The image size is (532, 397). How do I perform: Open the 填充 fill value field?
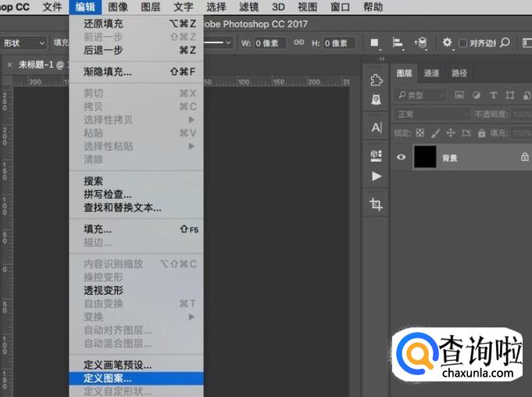pos(522,133)
